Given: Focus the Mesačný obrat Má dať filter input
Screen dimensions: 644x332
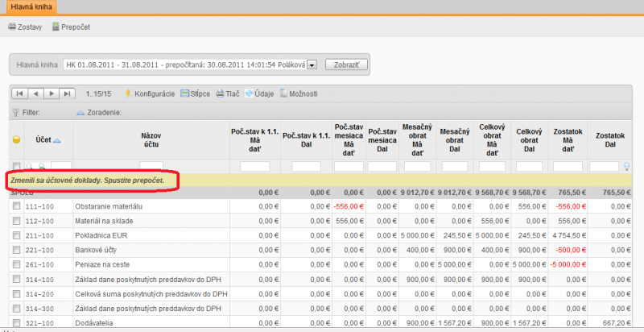Looking at the screenshot, I should click(417, 166).
